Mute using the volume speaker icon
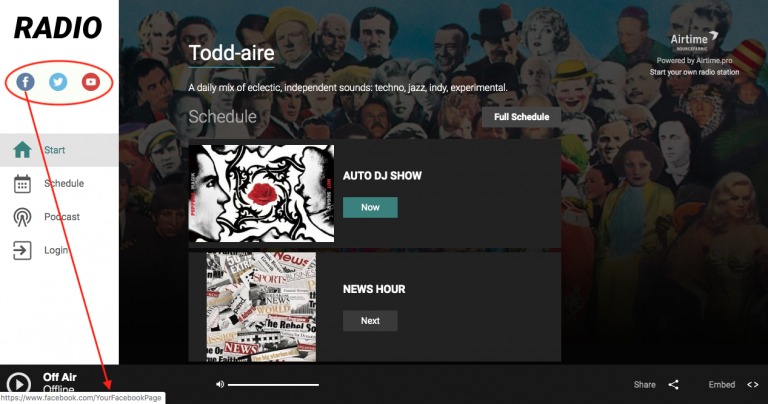 coord(220,384)
